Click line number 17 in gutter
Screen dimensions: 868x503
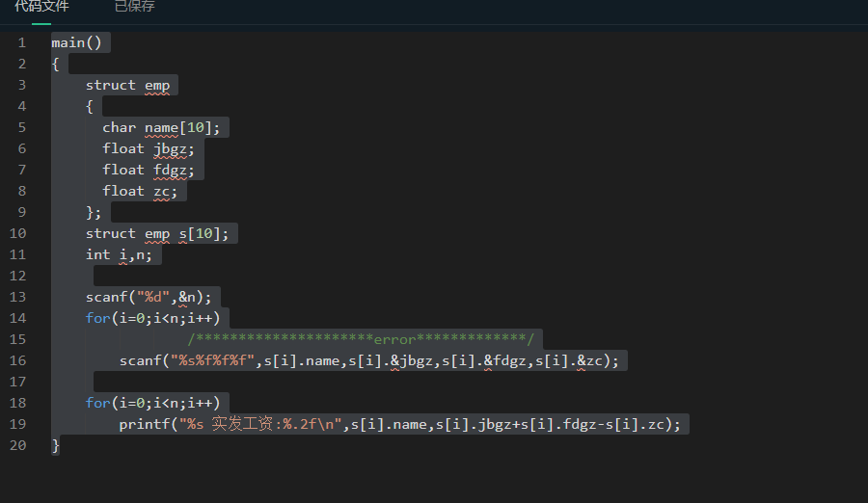(17, 382)
